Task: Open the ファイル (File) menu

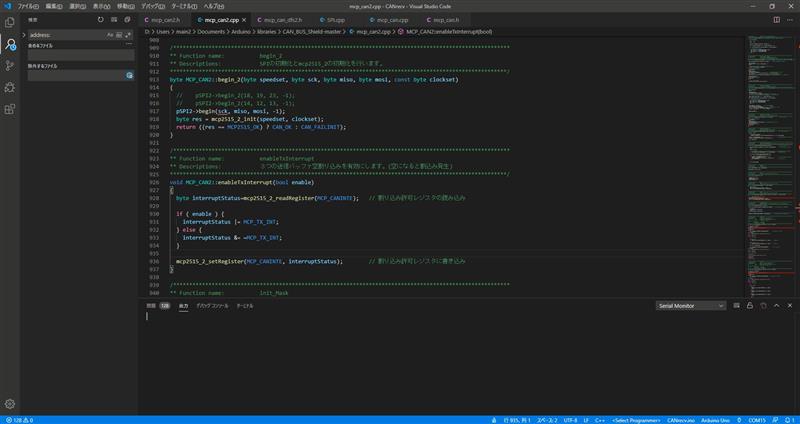Action: point(28,7)
